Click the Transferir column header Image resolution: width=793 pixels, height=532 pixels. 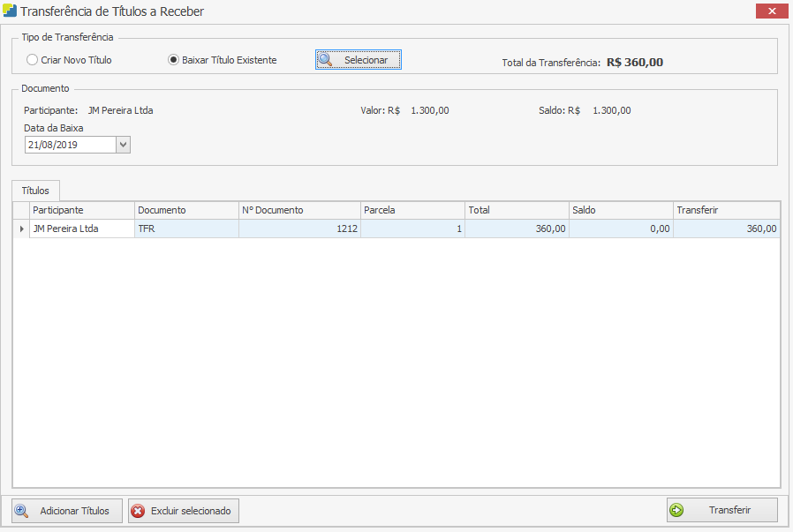726,210
